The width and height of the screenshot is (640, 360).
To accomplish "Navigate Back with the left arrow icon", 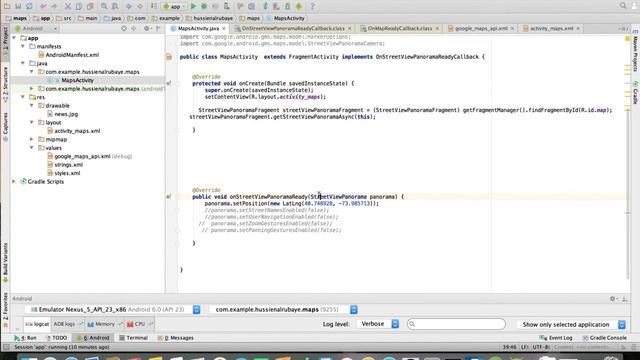I will click(129, 6).
